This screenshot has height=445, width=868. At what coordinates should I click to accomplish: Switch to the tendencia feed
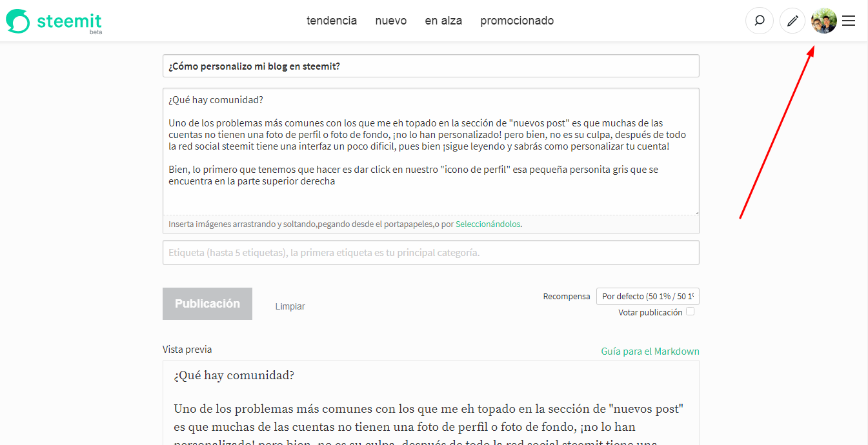click(332, 21)
